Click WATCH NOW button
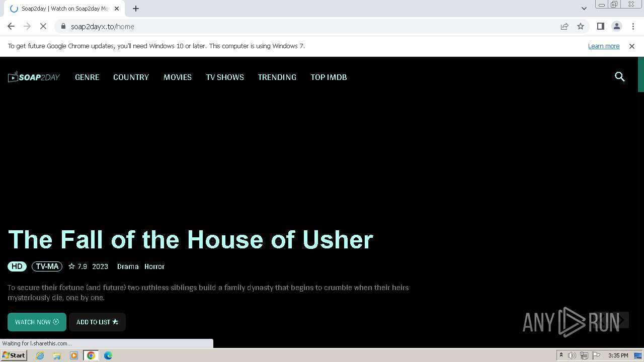This screenshot has height=362, width=644. [37, 322]
